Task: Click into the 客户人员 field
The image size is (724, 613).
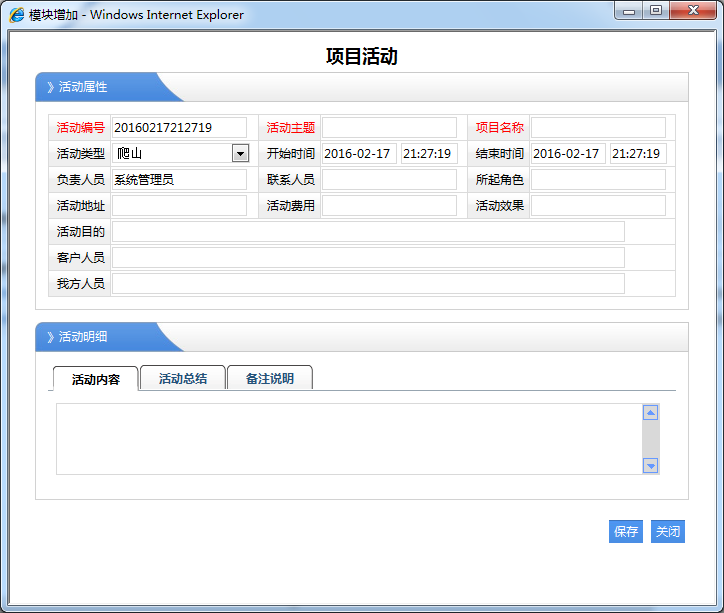Action: (x=368, y=258)
